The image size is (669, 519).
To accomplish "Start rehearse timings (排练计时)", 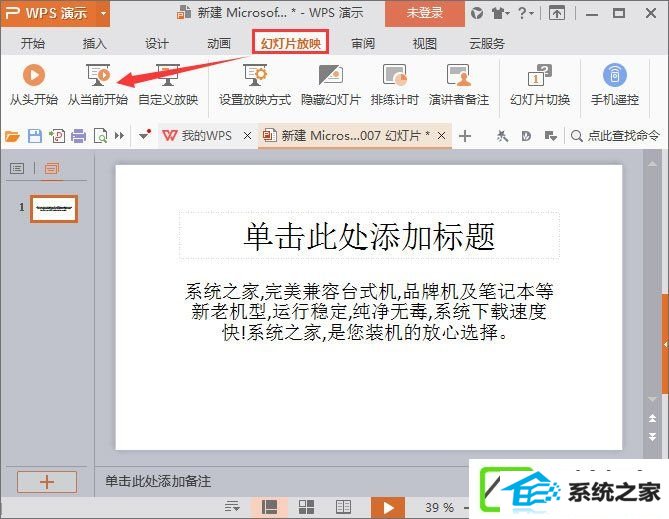I will click(x=394, y=85).
